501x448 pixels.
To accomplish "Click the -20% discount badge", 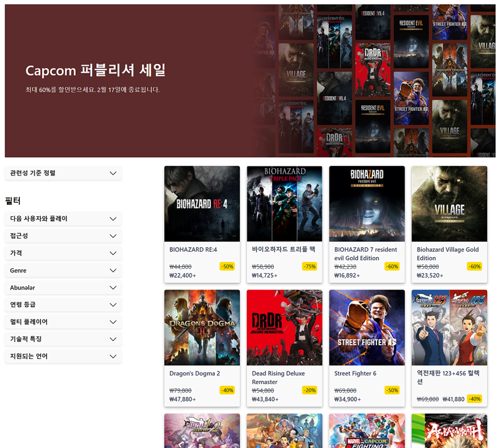I will [309, 390].
